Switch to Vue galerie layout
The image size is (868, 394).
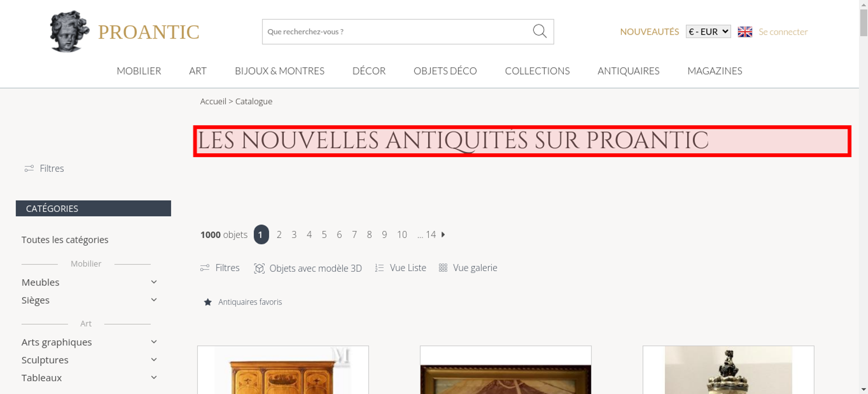click(468, 268)
